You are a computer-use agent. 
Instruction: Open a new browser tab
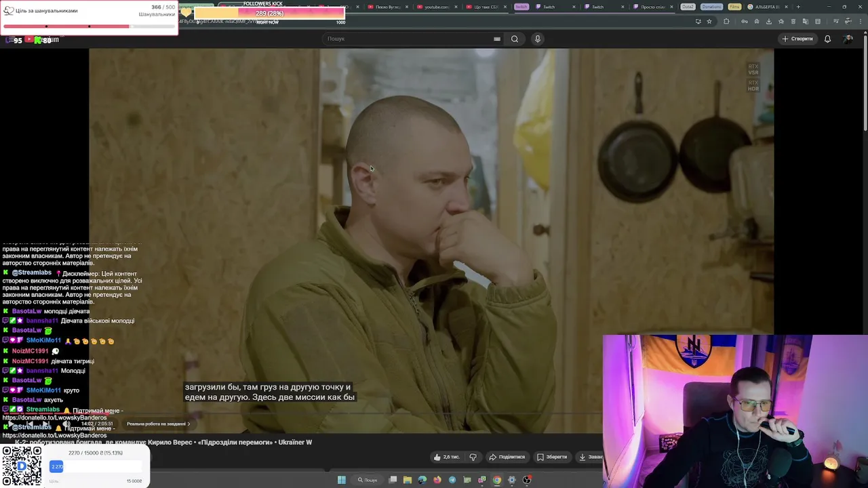(x=798, y=7)
